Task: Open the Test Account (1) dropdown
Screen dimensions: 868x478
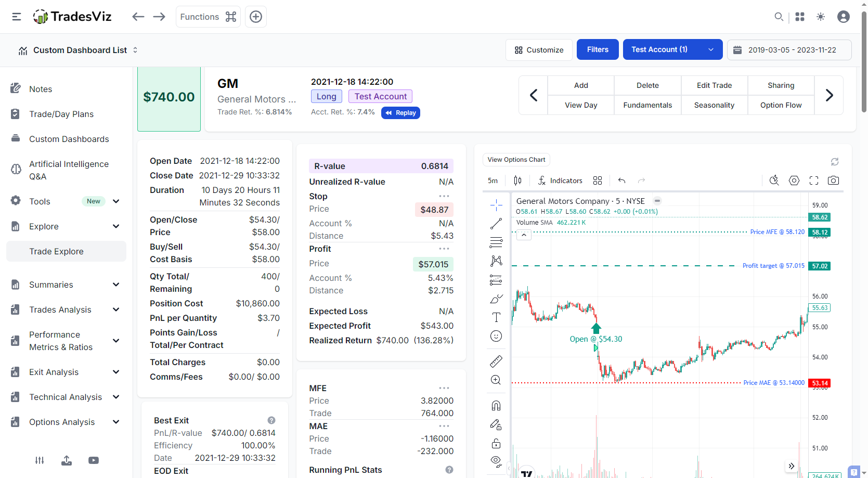Action: coord(672,49)
